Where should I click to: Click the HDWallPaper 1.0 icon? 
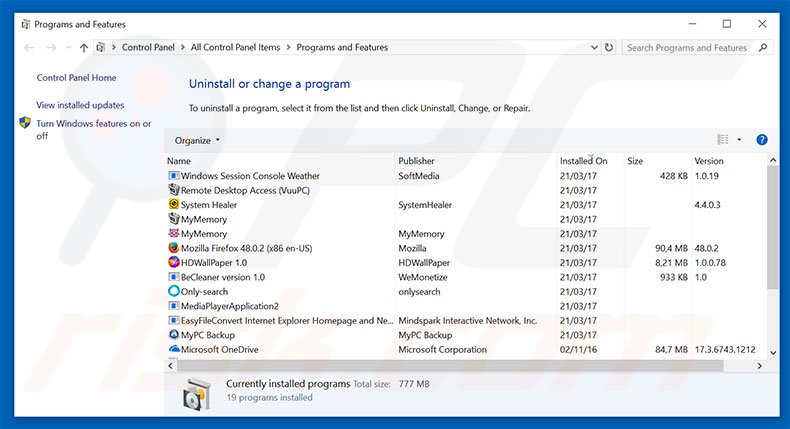pos(173,262)
